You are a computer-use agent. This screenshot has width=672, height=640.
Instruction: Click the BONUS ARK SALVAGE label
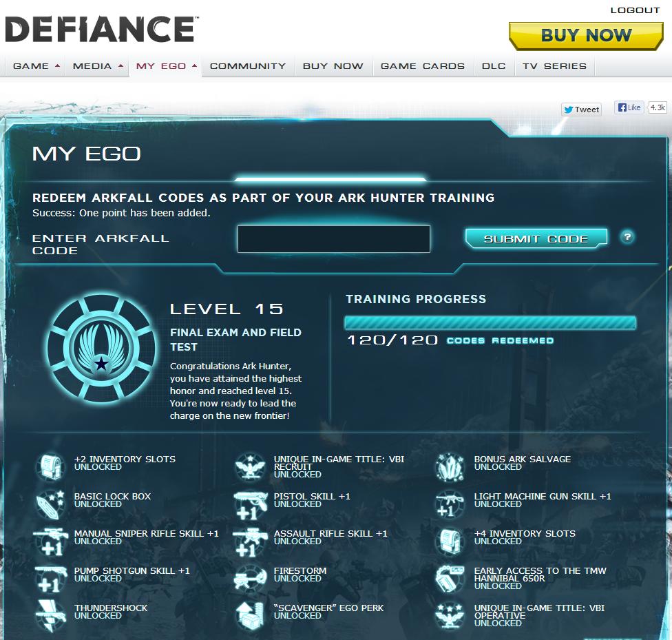pos(523,459)
